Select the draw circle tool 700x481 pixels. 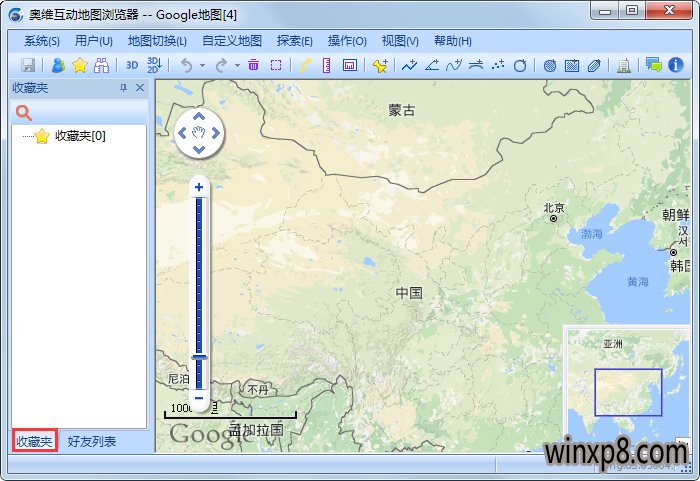coord(520,66)
